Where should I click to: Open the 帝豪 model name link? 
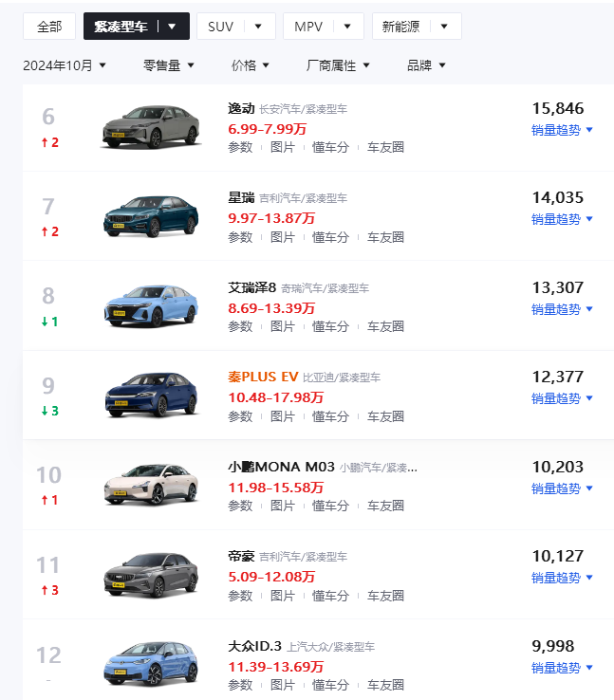[241, 556]
